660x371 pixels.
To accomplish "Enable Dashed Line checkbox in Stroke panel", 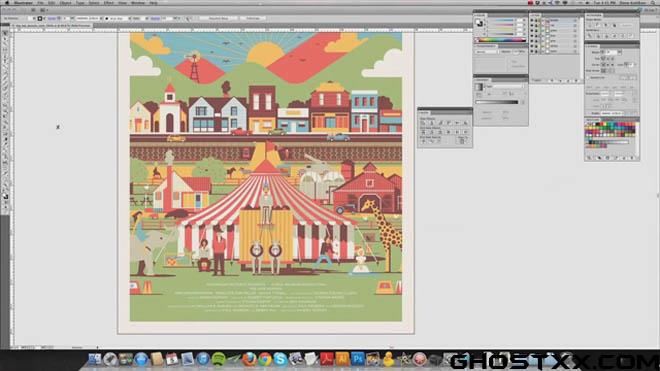I will (588, 77).
